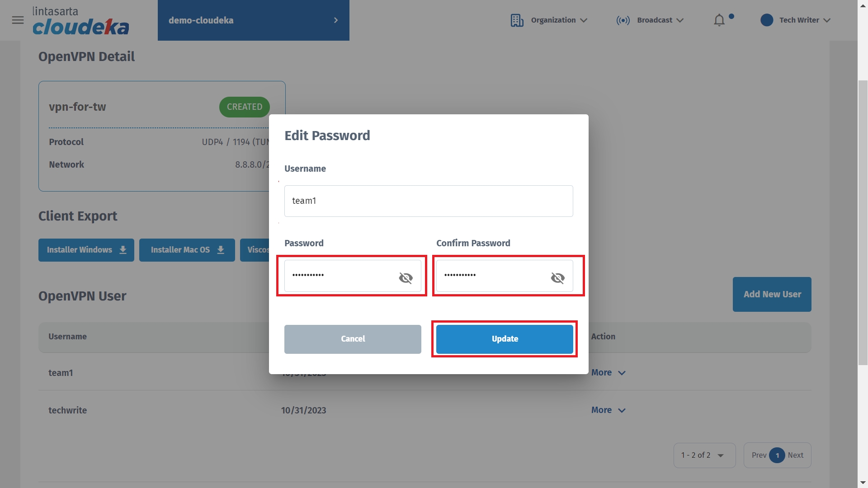Expand More actions for team1
868x488 pixels.
608,373
